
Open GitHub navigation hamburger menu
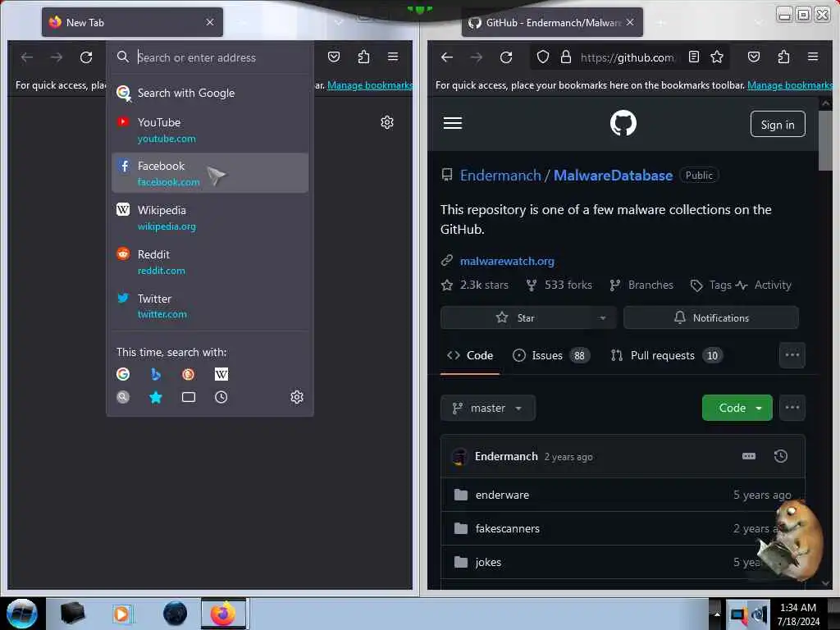(x=453, y=123)
